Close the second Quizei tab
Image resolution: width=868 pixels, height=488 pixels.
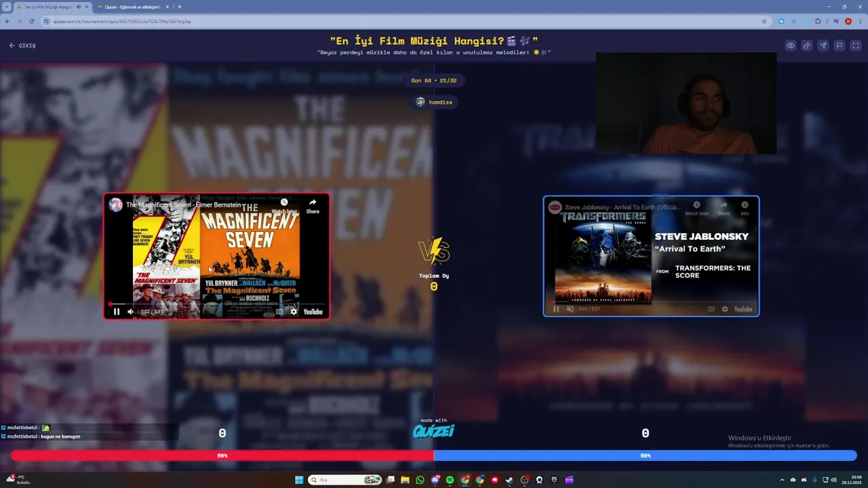click(x=167, y=7)
